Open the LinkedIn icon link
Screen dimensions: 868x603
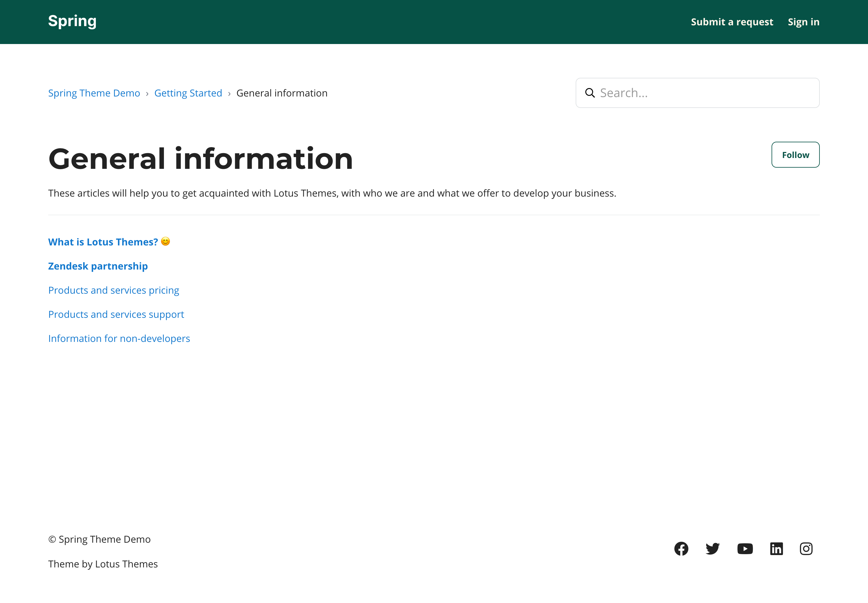click(x=776, y=549)
